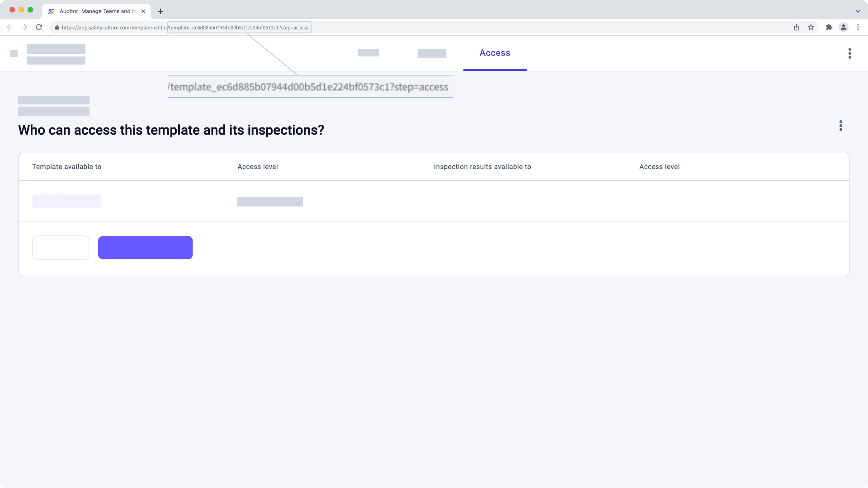This screenshot has height=488, width=868.
Task: Open the kebab menu beside the access heading
Action: pyautogui.click(x=840, y=126)
